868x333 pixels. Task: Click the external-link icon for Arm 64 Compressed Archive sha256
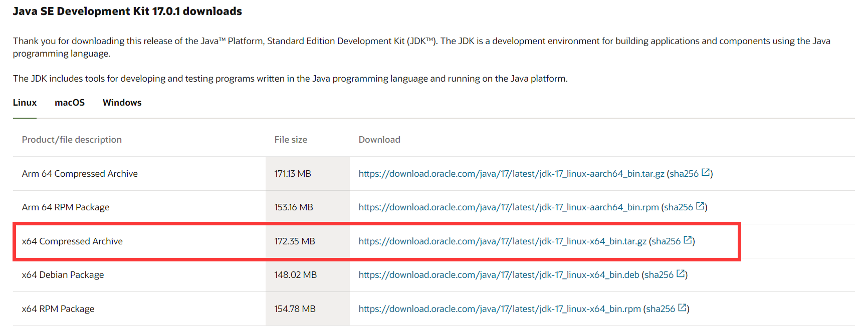pyautogui.click(x=706, y=173)
